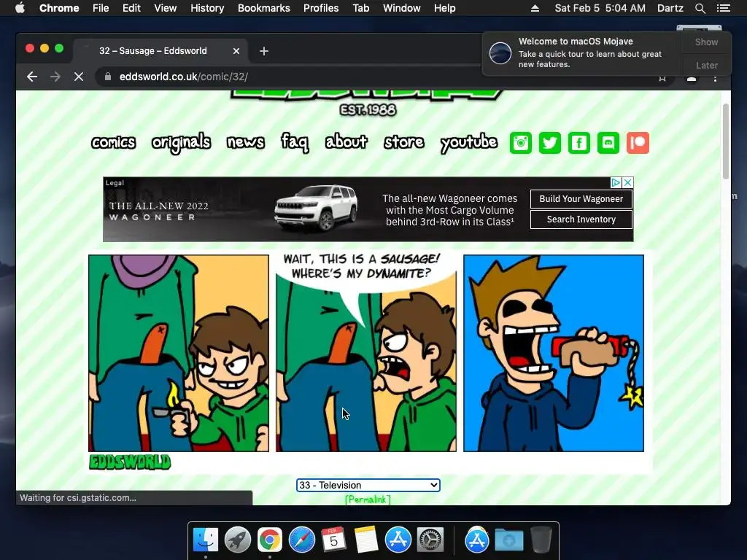Open the File menu
747x560 pixels.
(x=101, y=8)
